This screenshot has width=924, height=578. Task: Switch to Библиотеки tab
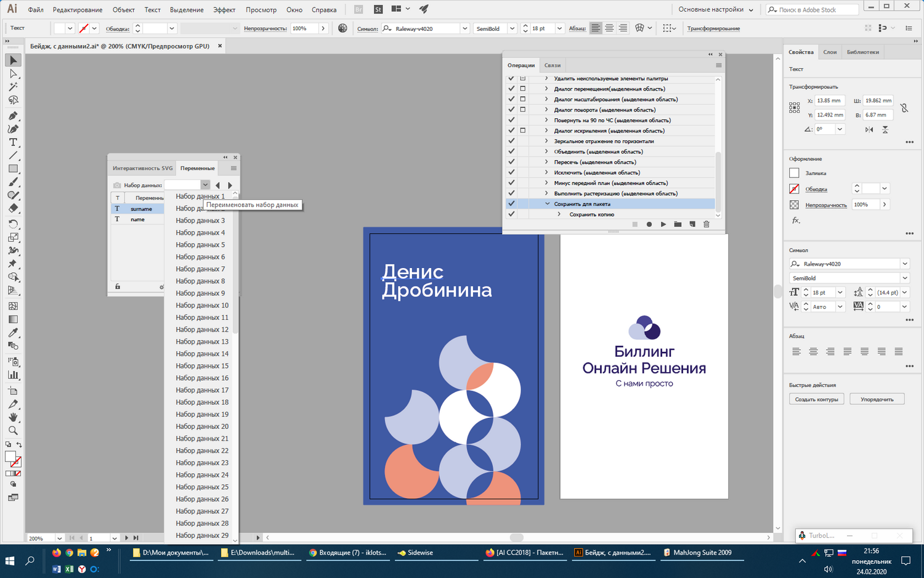[x=862, y=52]
